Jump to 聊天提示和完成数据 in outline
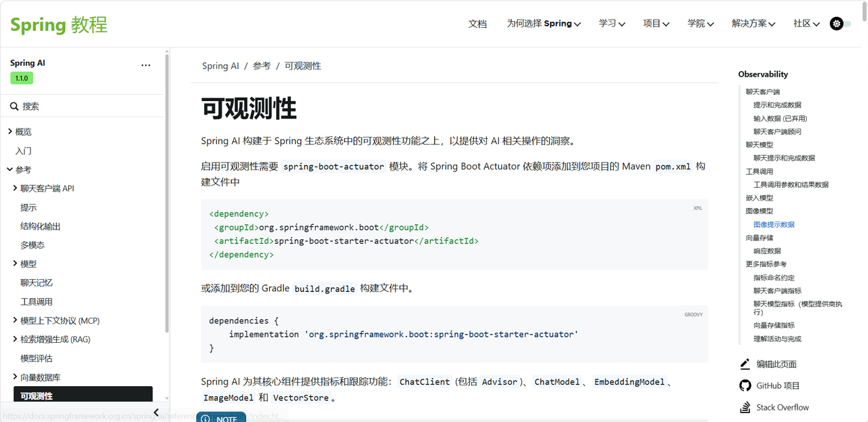Viewport: 868px width, 422px height. (784, 158)
